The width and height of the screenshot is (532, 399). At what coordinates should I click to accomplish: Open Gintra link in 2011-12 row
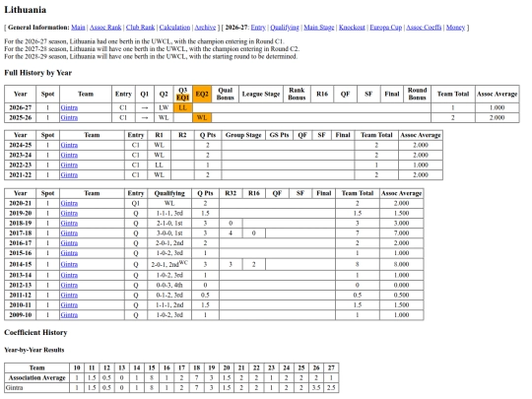click(x=69, y=296)
